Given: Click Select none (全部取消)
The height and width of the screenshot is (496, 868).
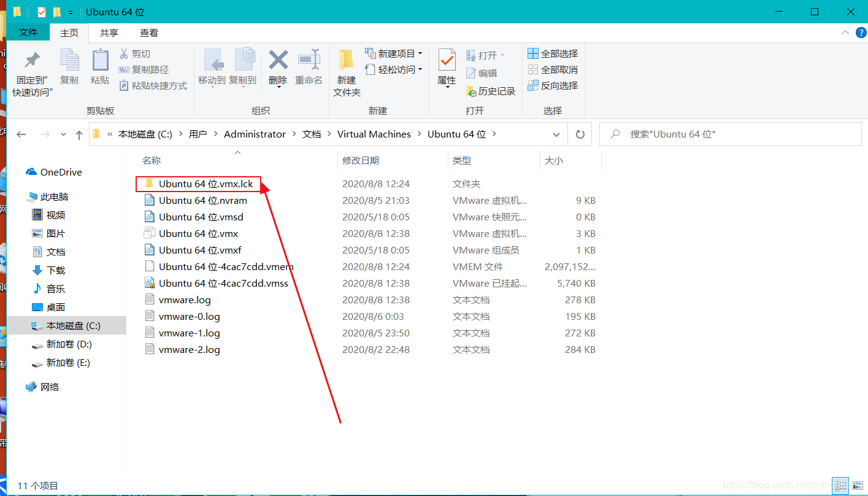Looking at the screenshot, I should 553,70.
